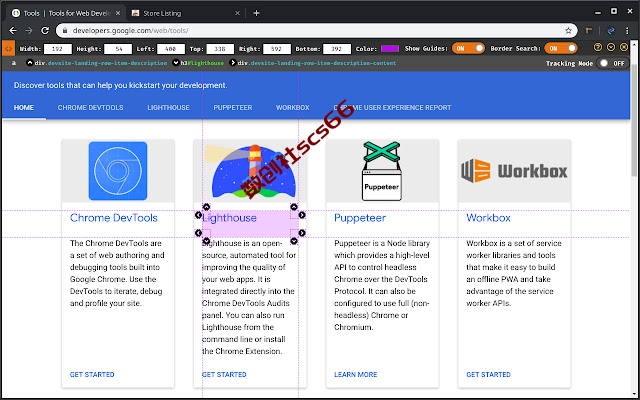
Task: Click the browser forward arrow
Action: click(29, 31)
